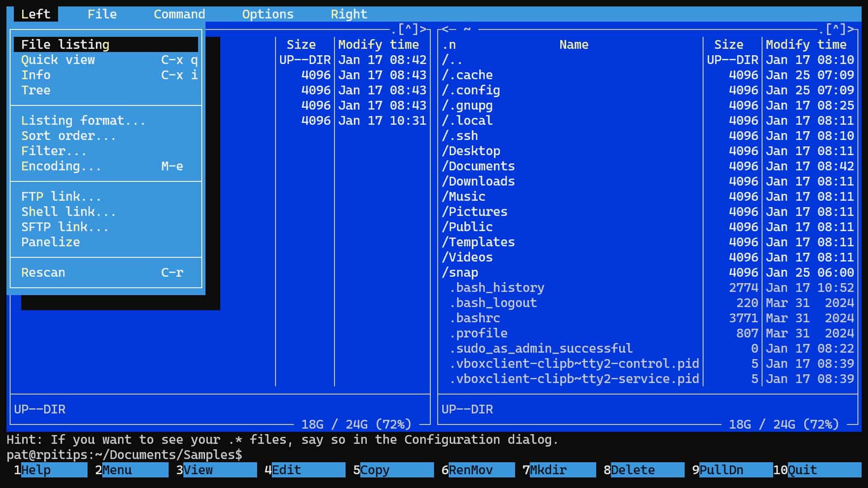
Task: Open the Command menu
Action: (x=179, y=14)
